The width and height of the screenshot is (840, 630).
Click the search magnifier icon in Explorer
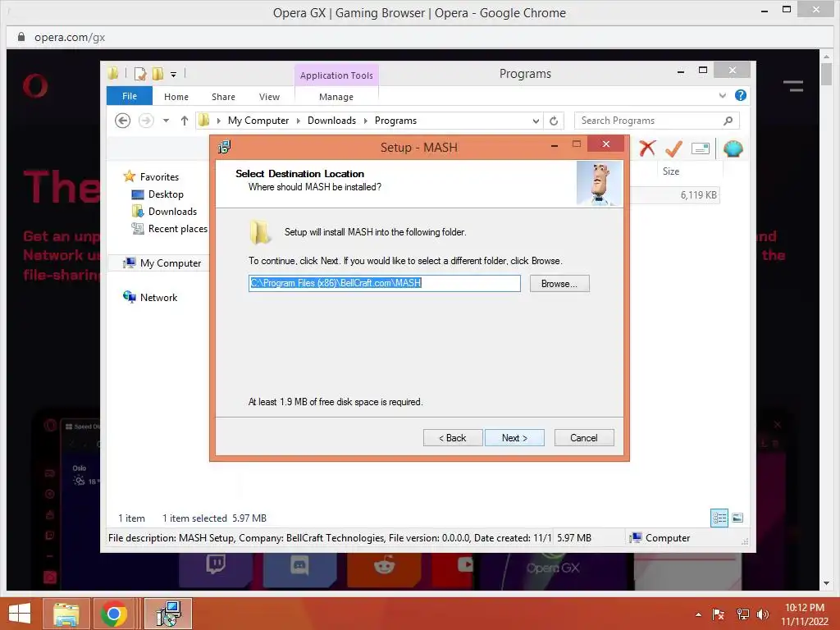click(x=728, y=121)
